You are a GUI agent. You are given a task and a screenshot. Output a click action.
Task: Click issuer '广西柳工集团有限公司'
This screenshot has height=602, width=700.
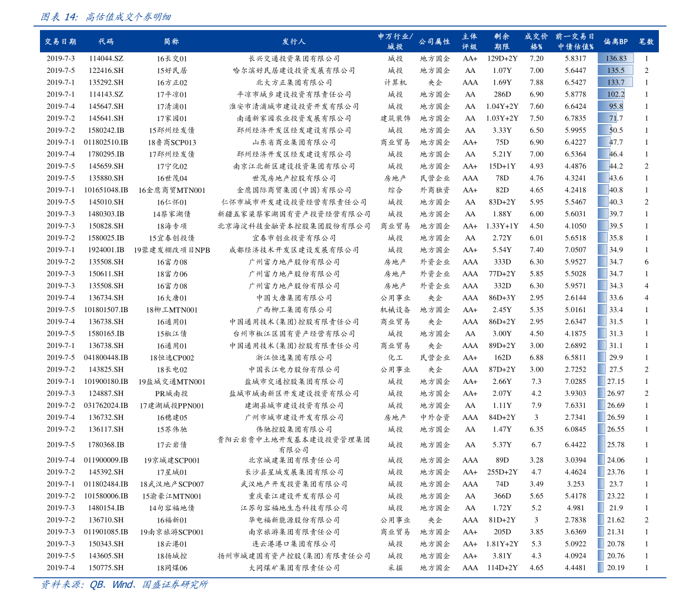(x=294, y=310)
